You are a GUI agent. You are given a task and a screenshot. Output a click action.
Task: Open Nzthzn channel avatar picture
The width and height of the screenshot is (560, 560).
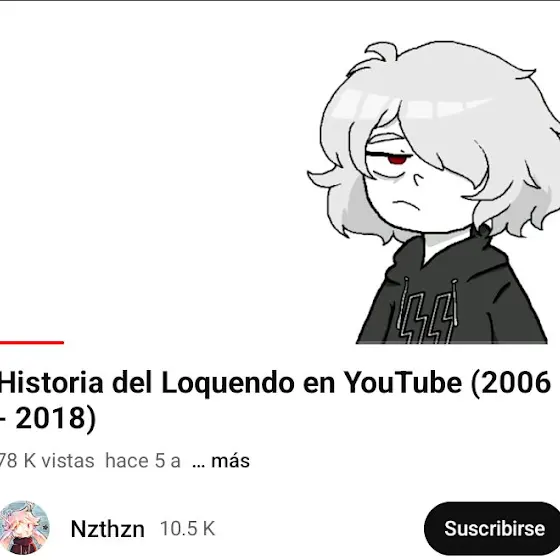(x=24, y=528)
